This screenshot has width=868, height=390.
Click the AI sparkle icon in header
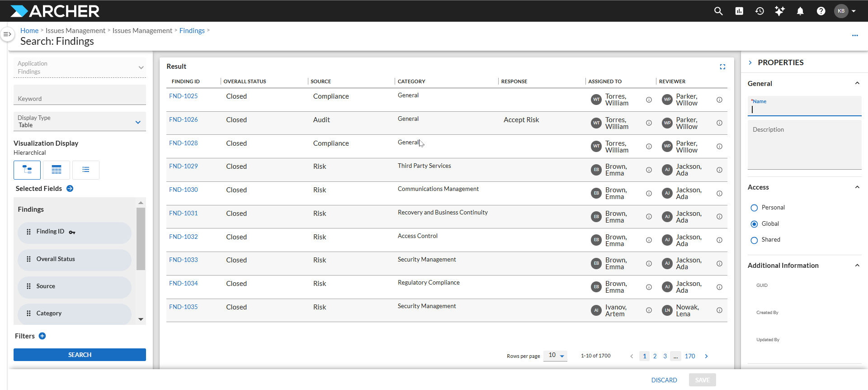pyautogui.click(x=779, y=11)
